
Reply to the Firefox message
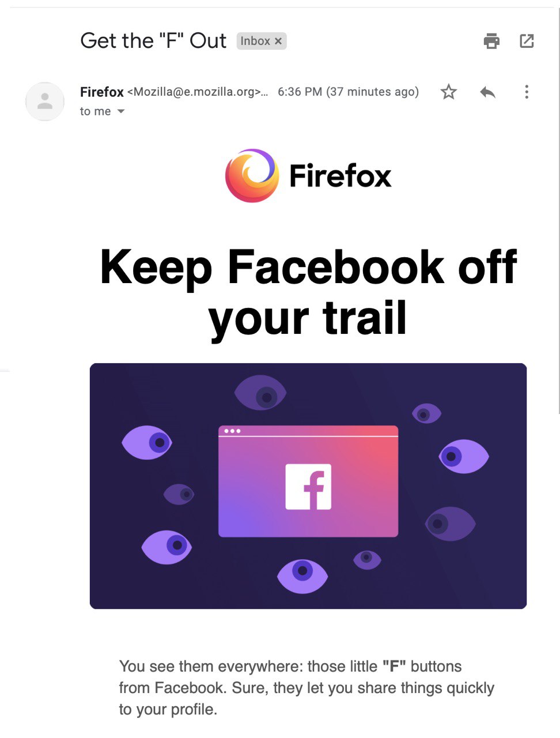pos(487,92)
